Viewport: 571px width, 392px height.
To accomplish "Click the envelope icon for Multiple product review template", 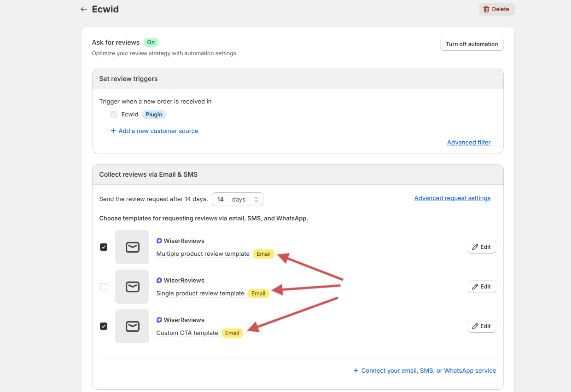I will (132, 247).
